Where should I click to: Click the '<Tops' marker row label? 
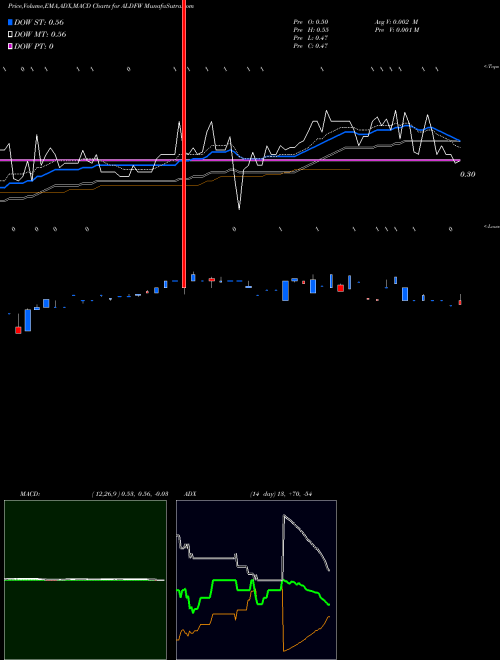[491, 67]
